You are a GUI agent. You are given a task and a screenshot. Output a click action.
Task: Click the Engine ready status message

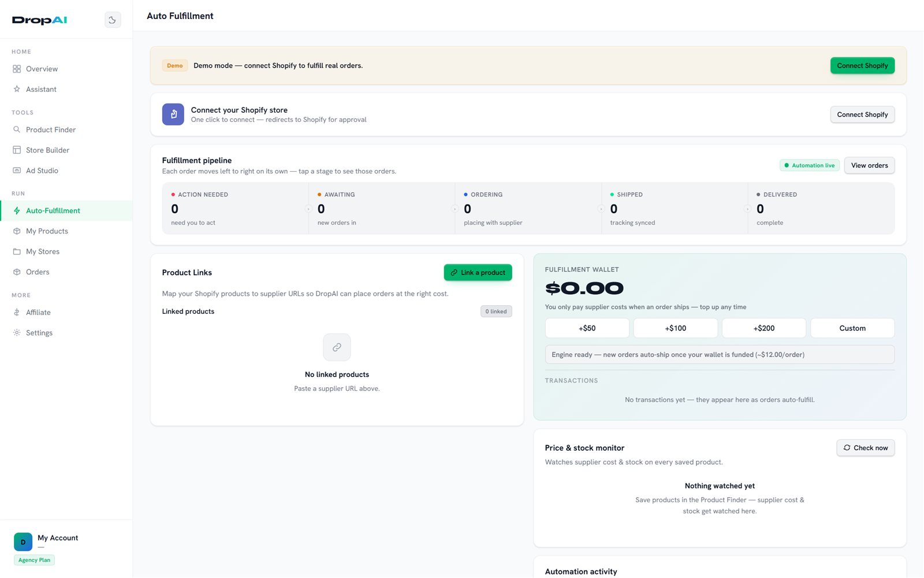[x=720, y=355]
